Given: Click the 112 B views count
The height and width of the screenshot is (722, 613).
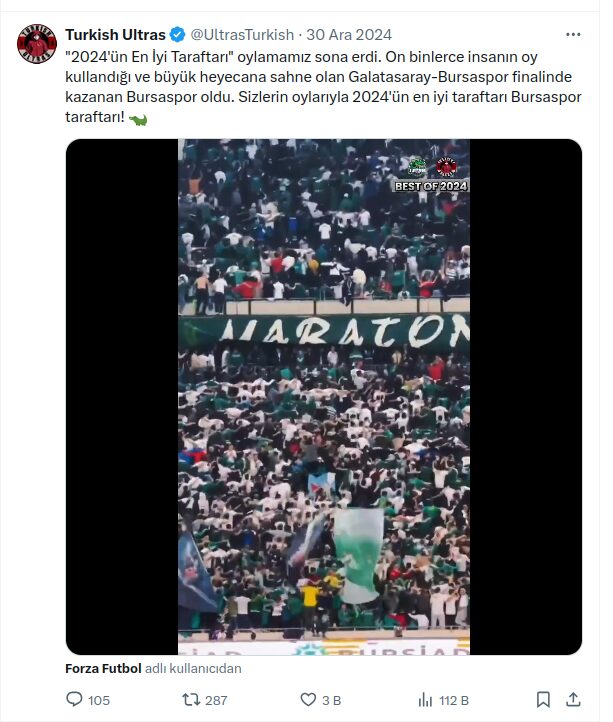Looking at the screenshot, I should pos(454,700).
